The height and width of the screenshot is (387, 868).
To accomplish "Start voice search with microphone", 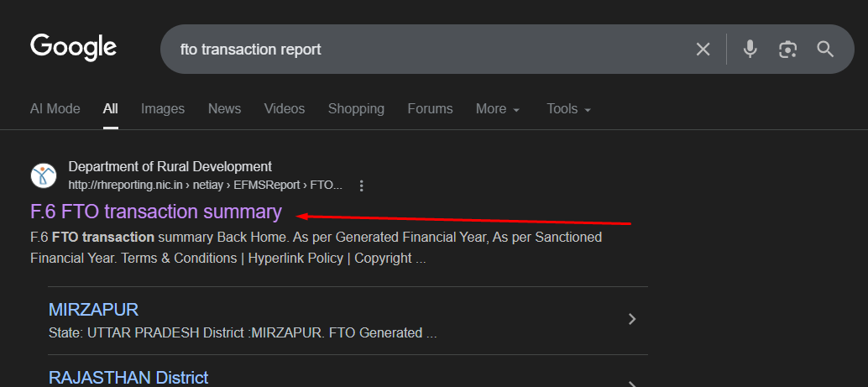I will tap(750, 50).
